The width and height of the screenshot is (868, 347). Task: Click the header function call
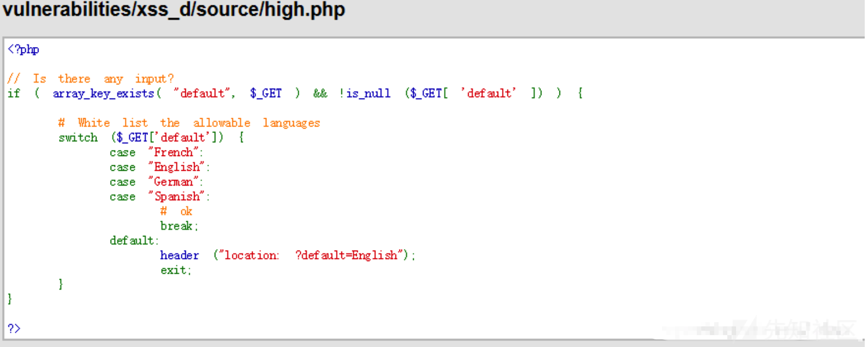[179, 255]
